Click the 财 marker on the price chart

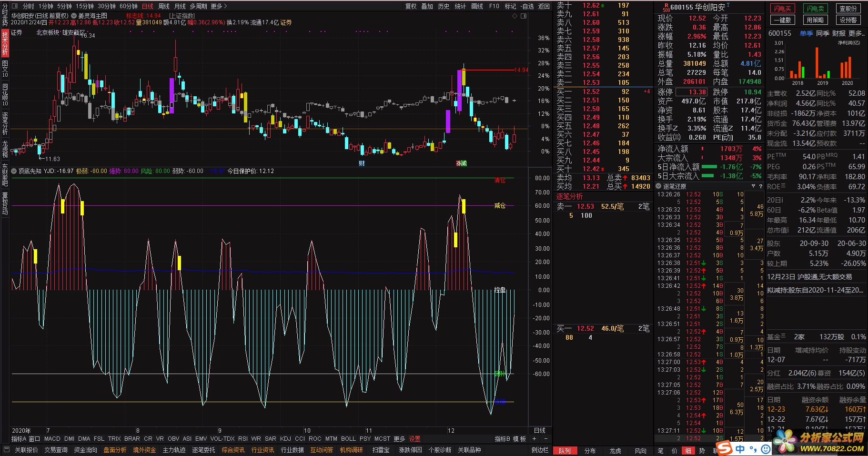[x=362, y=163]
